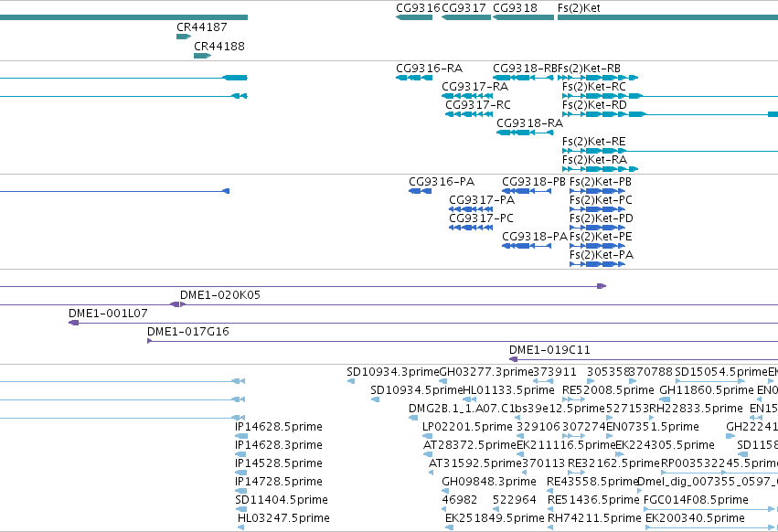
Task: Select transcript CG9316-RA
Action: point(414,78)
